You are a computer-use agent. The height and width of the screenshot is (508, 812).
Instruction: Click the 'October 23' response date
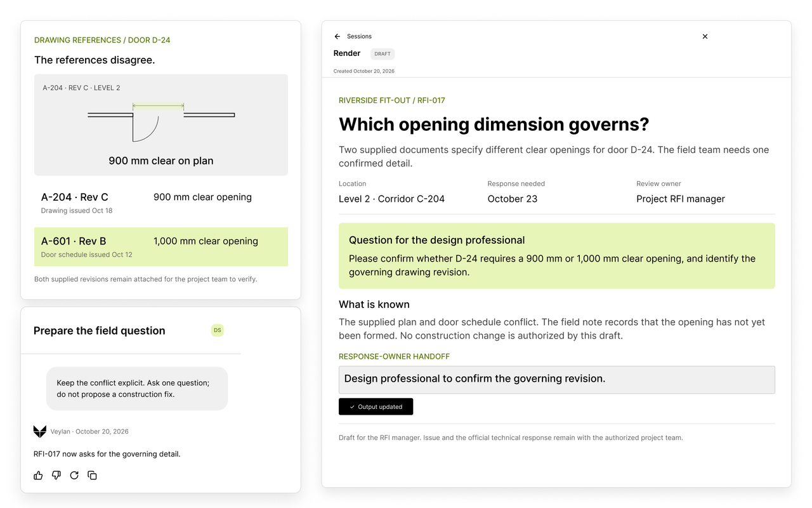pos(513,199)
